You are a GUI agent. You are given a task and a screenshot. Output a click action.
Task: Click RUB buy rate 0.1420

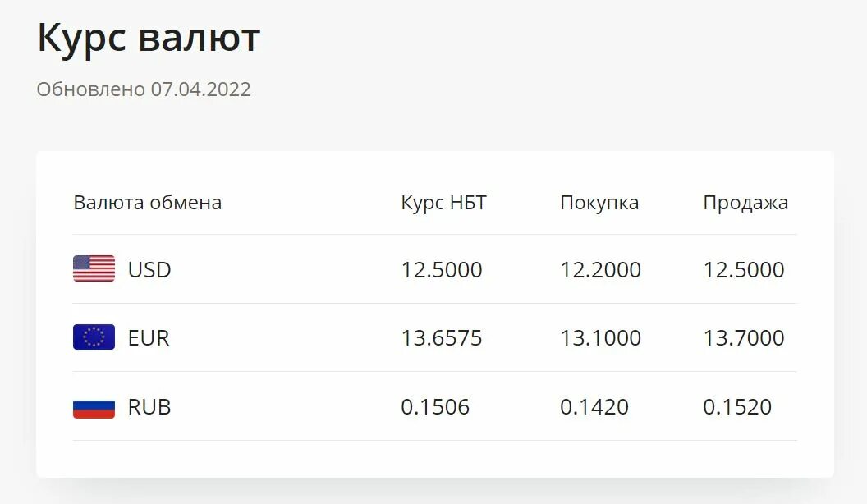(594, 406)
